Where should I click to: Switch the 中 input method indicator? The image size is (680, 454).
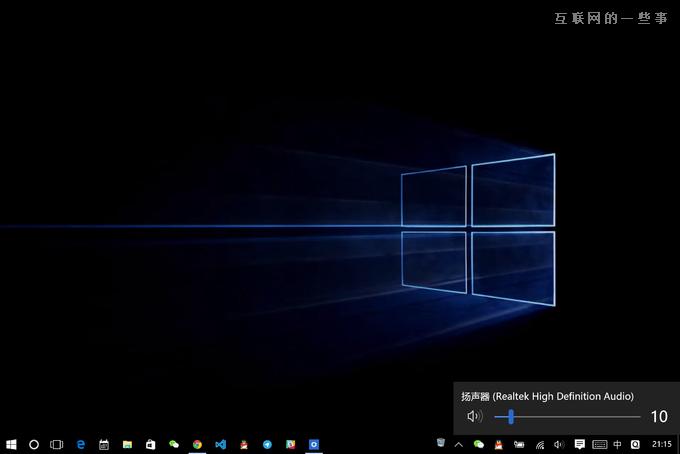pos(618,444)
